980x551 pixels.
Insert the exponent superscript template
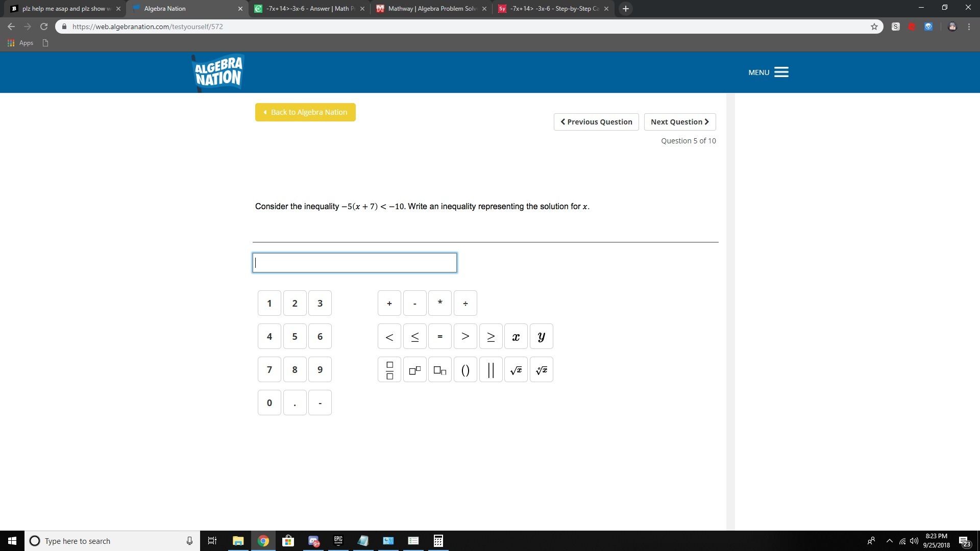coord(414,370)
